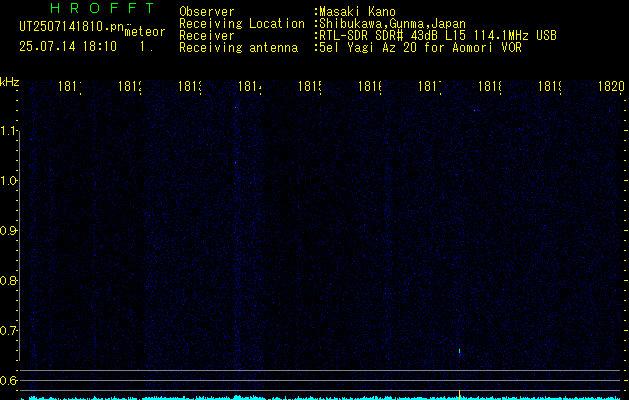Click the Receiving Location label

click(242, 24)
